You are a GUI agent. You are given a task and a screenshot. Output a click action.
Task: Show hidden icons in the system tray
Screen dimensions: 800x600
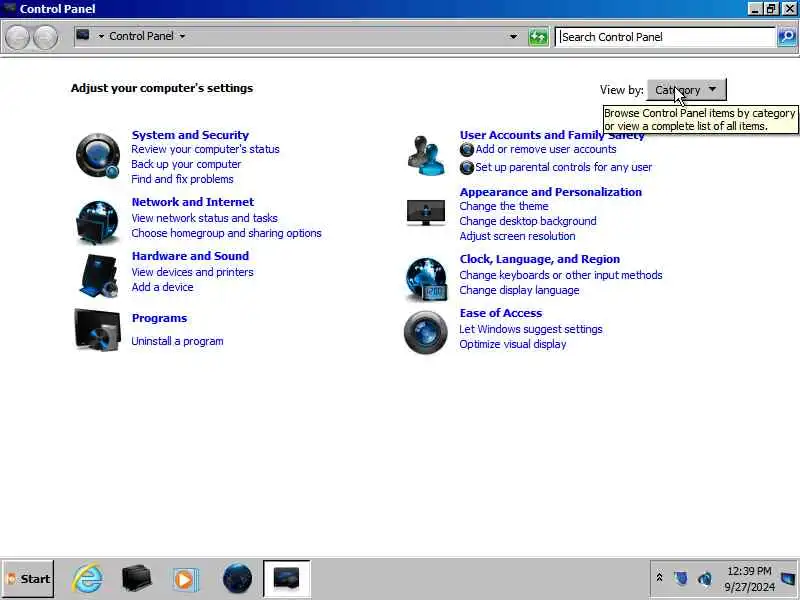pos(659,578)
